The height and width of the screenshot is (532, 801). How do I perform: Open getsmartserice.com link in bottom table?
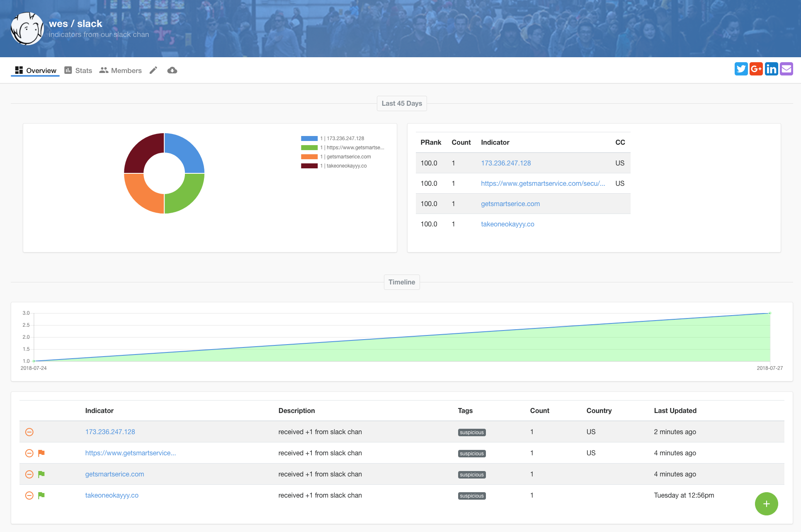tap(114, 474)
